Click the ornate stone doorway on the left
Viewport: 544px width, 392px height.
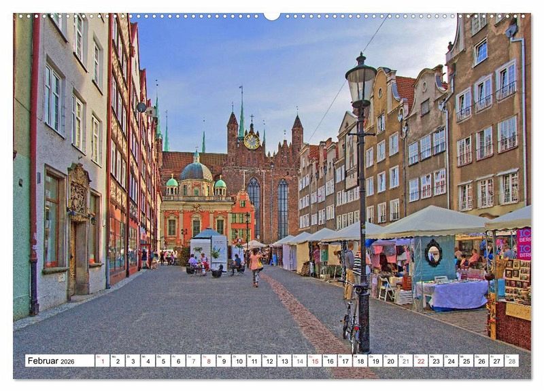pos(79,231)
